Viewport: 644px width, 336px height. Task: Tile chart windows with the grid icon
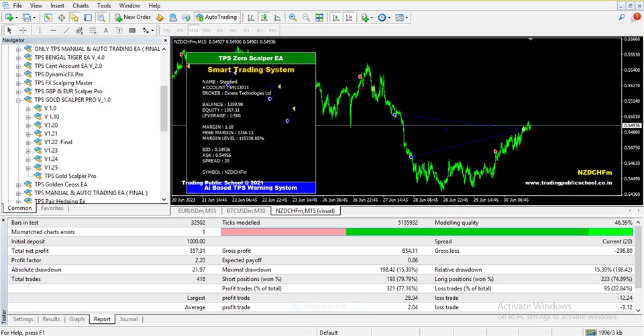point(319,17)
